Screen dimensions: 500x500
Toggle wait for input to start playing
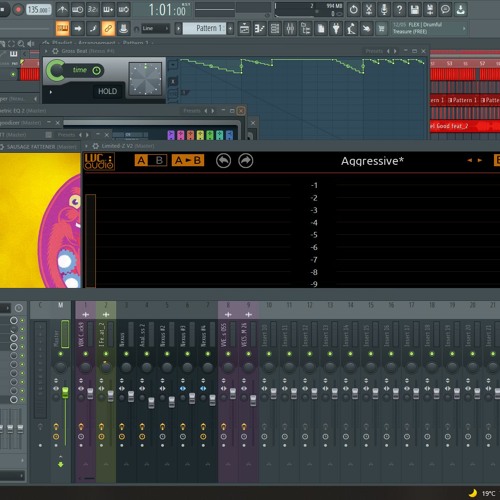78,10
